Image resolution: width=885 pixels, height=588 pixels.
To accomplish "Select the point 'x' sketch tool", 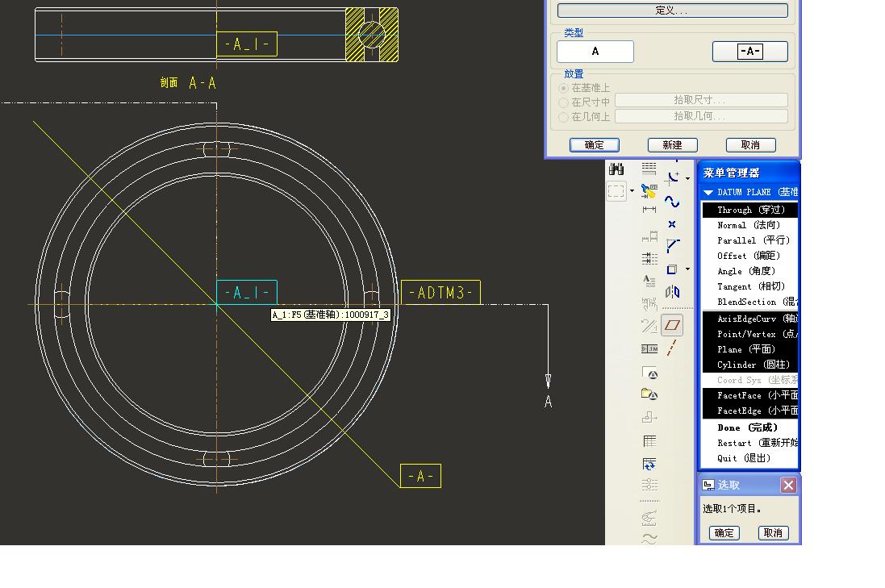I will (672, 224).
